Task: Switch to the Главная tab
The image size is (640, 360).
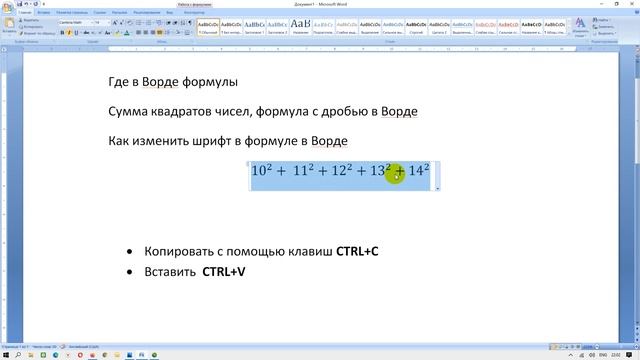Action: pos(25,12)
